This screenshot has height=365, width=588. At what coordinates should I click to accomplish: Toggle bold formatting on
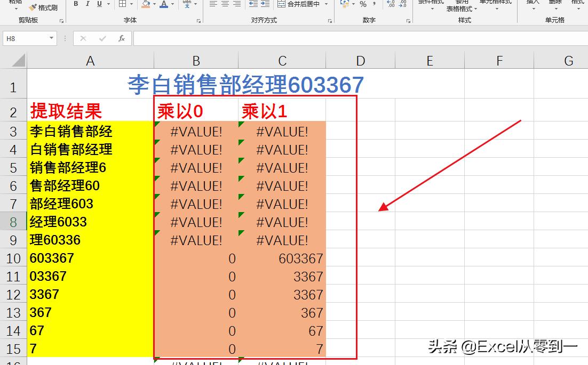[76, 4]
